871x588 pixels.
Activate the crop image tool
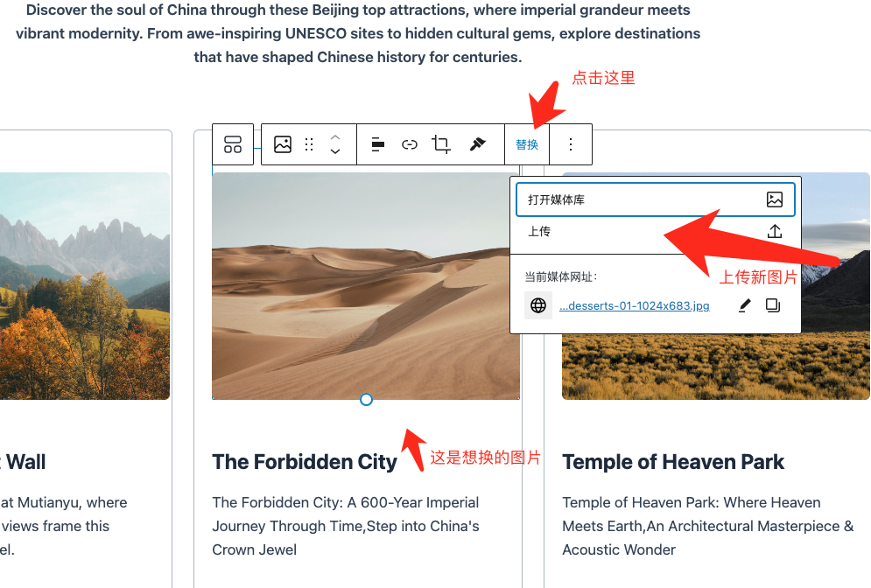point(441,144)
